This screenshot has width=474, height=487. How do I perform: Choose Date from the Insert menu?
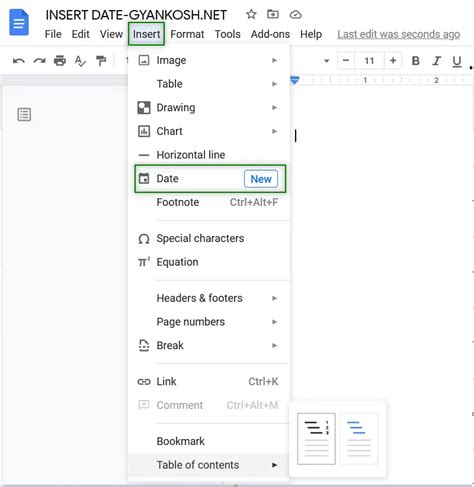(210, 179)
